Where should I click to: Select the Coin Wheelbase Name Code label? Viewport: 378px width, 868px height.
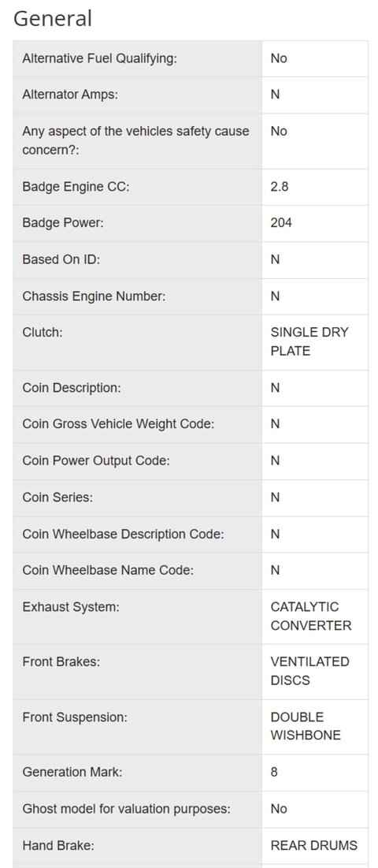(x=108, y=570)
